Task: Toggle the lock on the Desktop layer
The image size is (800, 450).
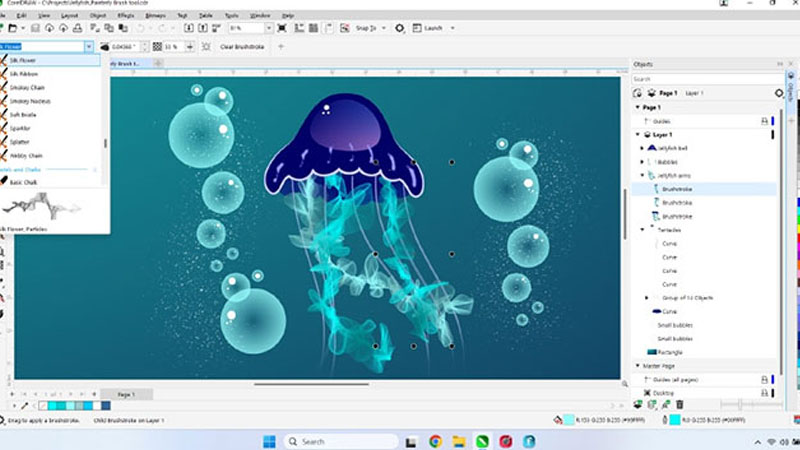Action: coord(765,393)
